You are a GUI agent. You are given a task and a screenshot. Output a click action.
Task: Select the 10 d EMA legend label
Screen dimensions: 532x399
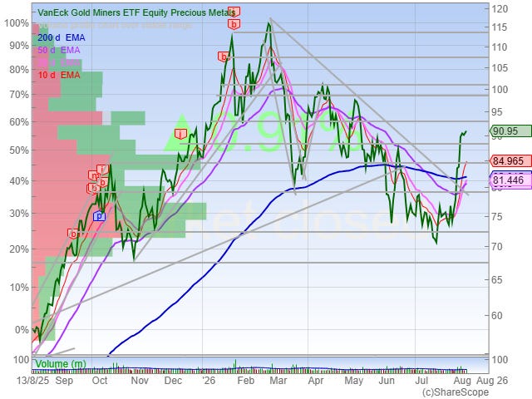pos(59,75)
